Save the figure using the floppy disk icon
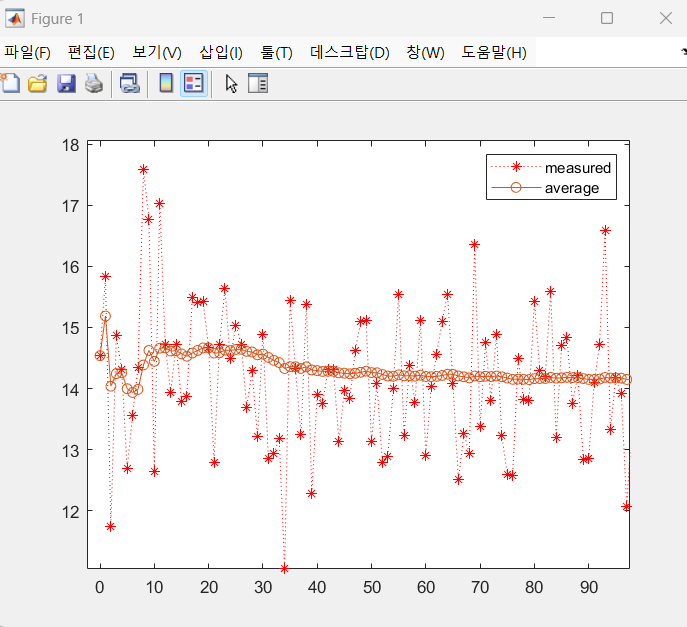 66,83
